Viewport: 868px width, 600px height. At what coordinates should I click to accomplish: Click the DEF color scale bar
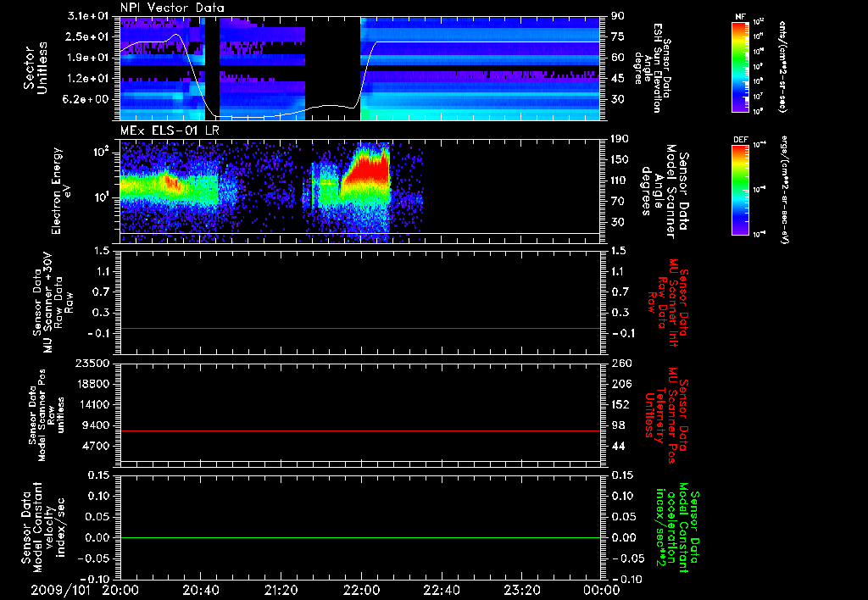click(741, 190)
